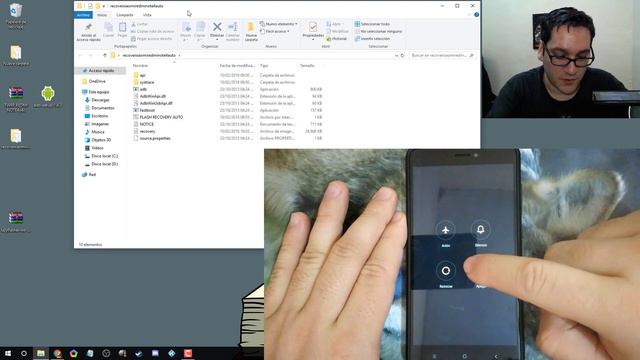640x360 pixels.
Task: Expand Nuevo elemento dropdown
Action: pos(278,24)
